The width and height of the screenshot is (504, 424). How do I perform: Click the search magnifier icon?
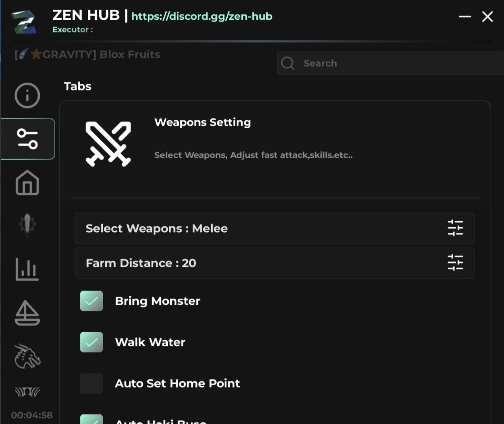pyautogui.click(x=288, y=63)
